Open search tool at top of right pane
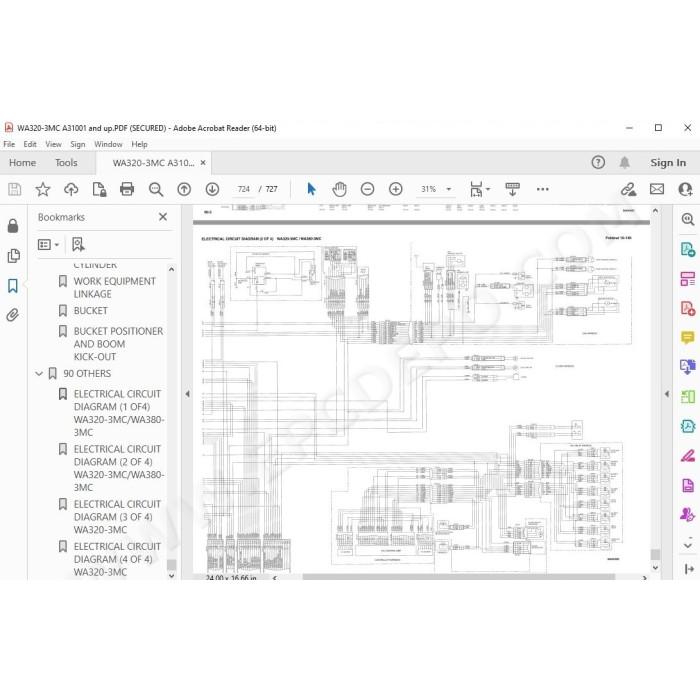This screenshot has height=700, width=700. 688,219
